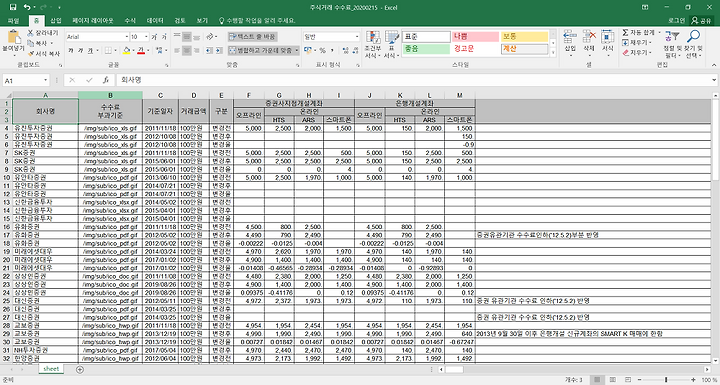
Task: Toggle middle vertical alignment
Action: 186,36
